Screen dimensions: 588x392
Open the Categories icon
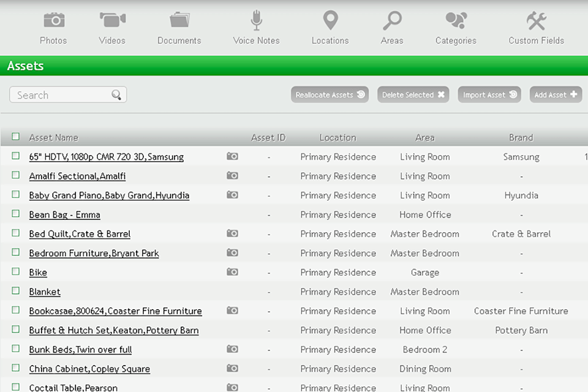[456, 21]
